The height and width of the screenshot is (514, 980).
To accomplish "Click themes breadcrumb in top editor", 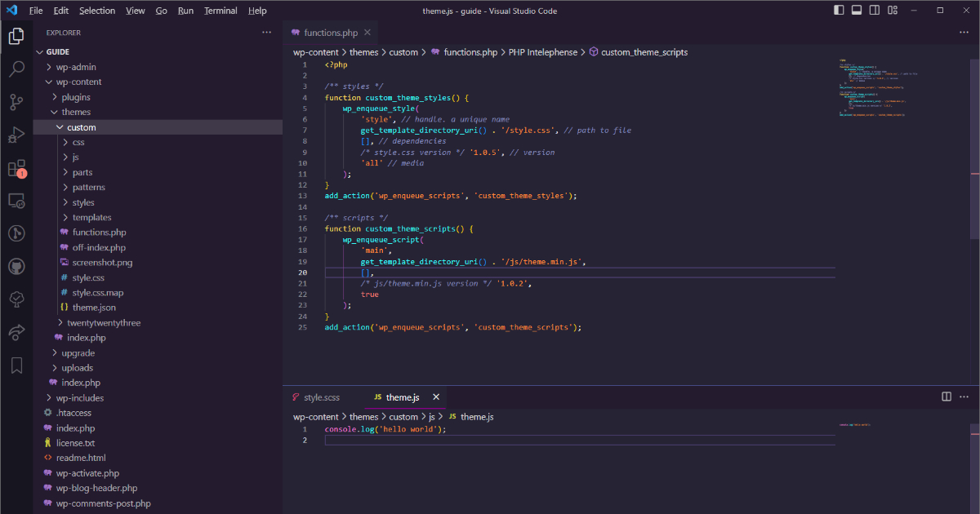I will [363, 52].
